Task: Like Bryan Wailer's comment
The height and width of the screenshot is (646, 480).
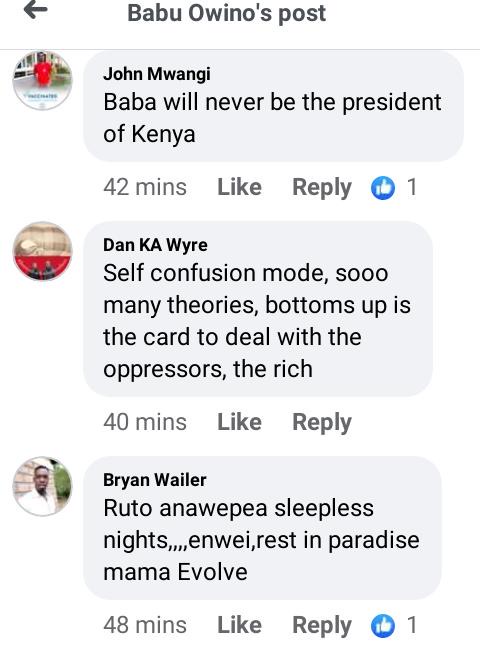Action: coord(239,625)
